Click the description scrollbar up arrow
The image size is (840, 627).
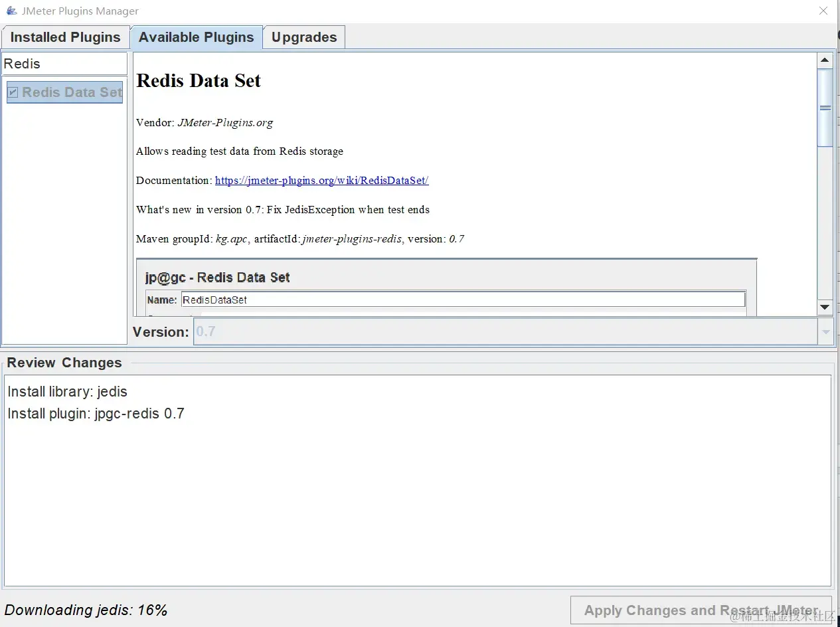pos(825,60)
